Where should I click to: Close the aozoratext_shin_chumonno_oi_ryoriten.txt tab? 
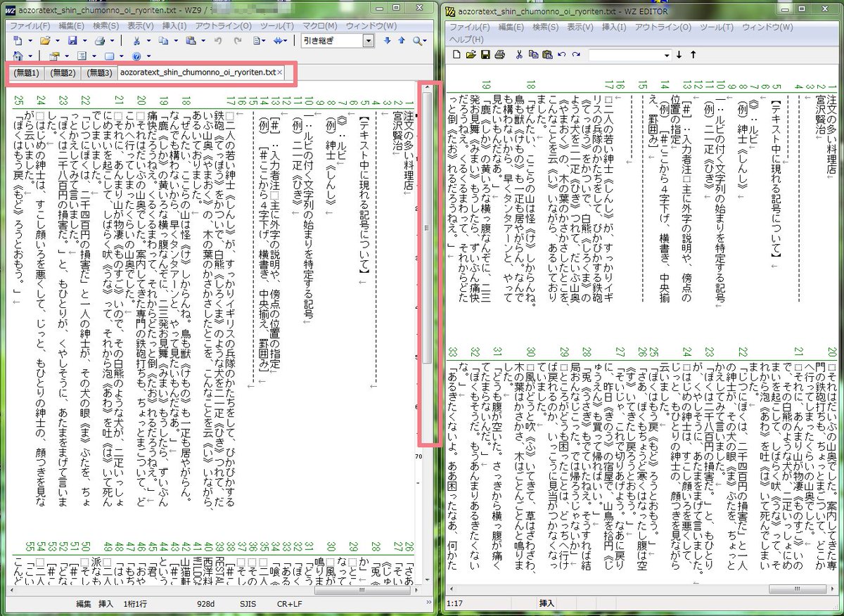tap(280, 72)
